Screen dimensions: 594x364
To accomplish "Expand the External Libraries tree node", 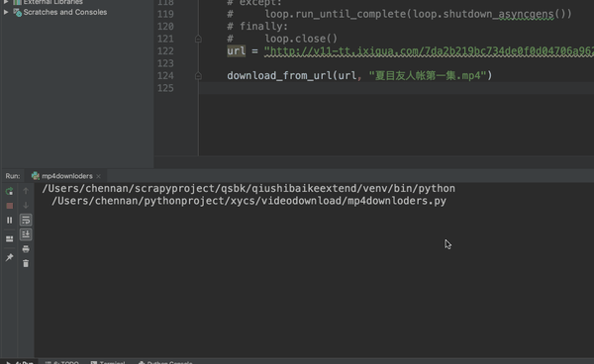I will tap(6, 2).
